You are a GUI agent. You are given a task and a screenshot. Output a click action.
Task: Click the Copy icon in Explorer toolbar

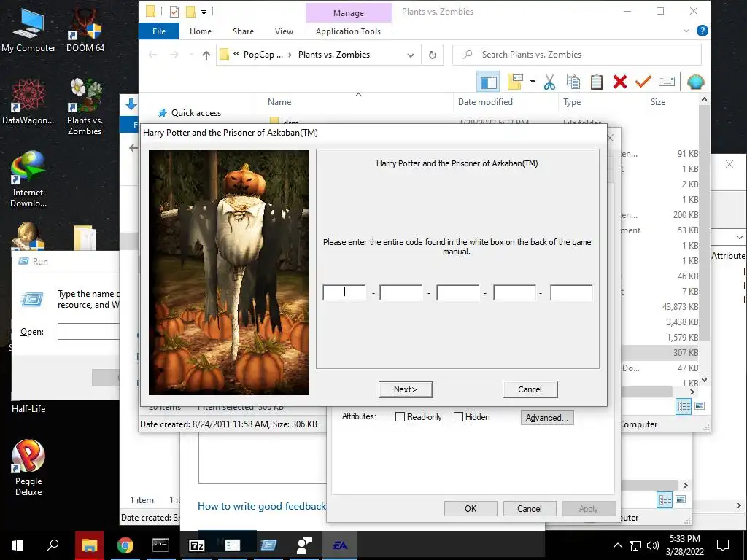click(573, 82)
